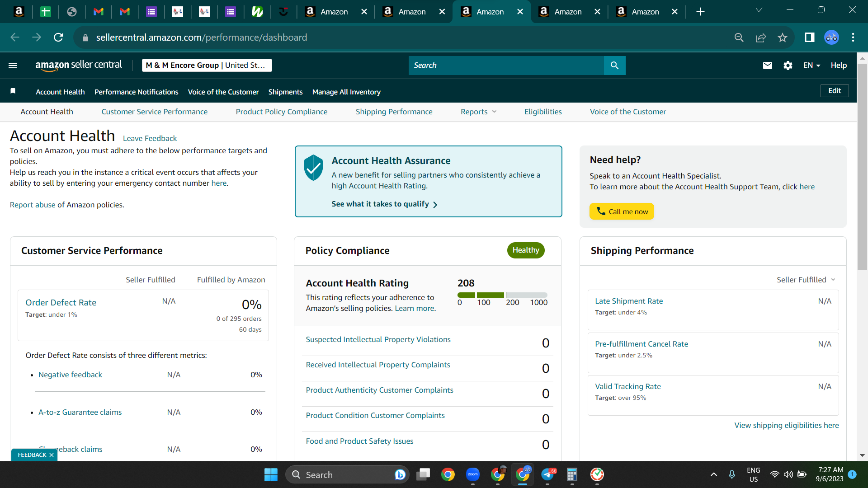
Task: Click the microphone icon in system tray
Action: [732, 474]
